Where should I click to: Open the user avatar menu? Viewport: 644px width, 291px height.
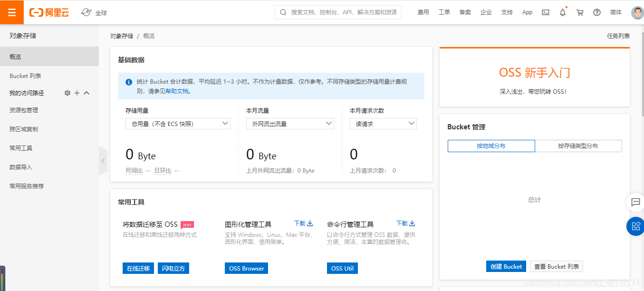coord(637,12)
